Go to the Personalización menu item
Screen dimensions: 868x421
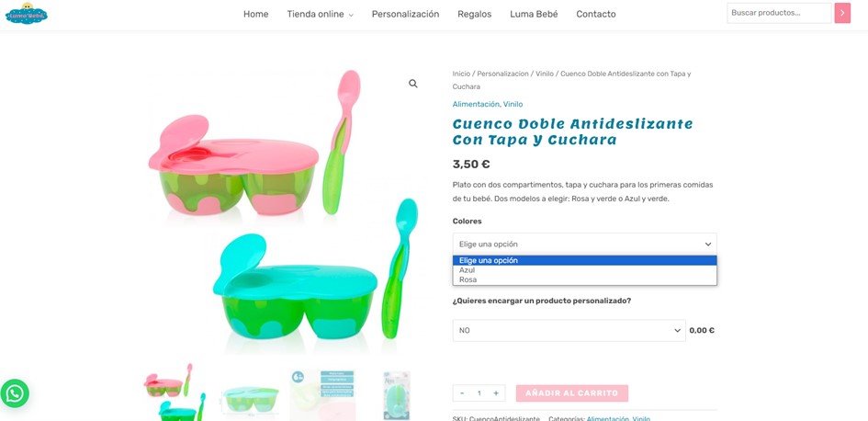[x=405, y=15]
